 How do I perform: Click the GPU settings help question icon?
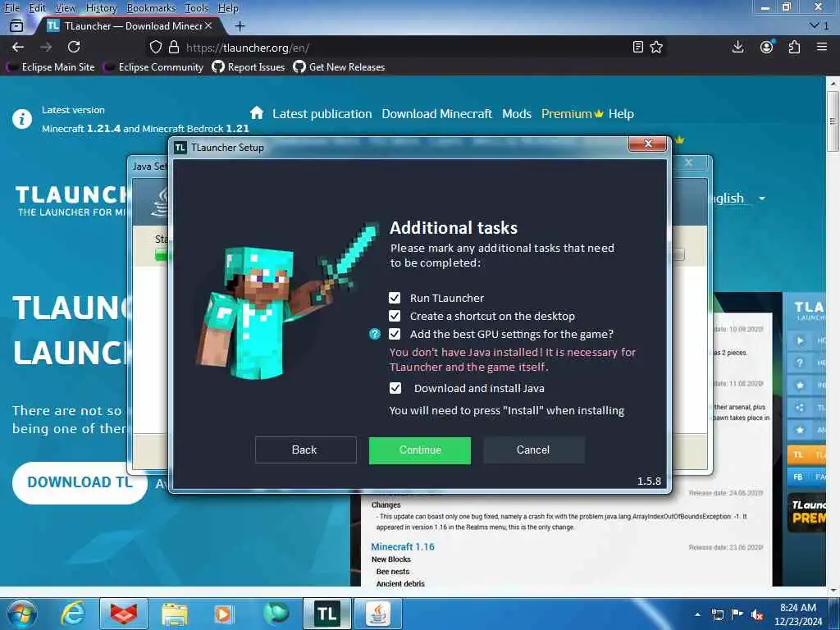click(x=374, y=335)
